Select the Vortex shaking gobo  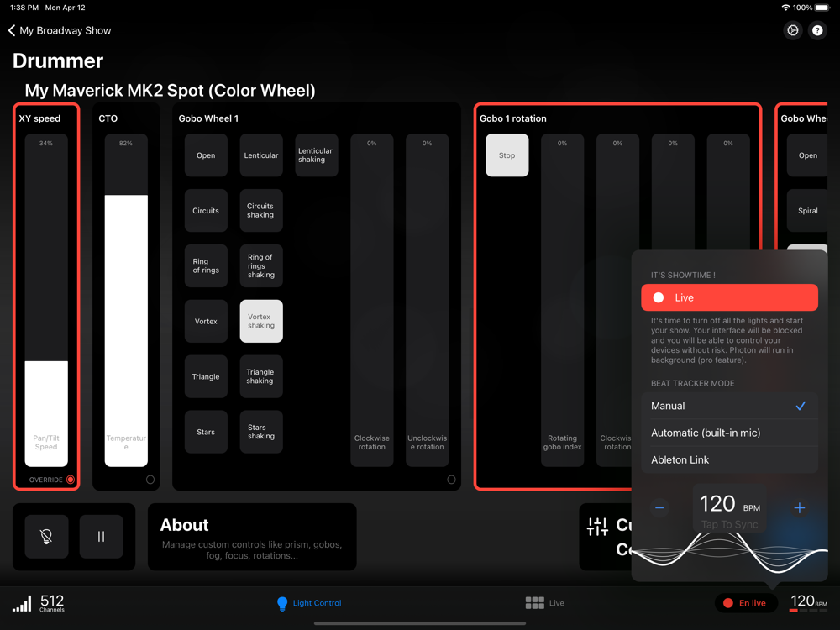[x=261, y=321]
